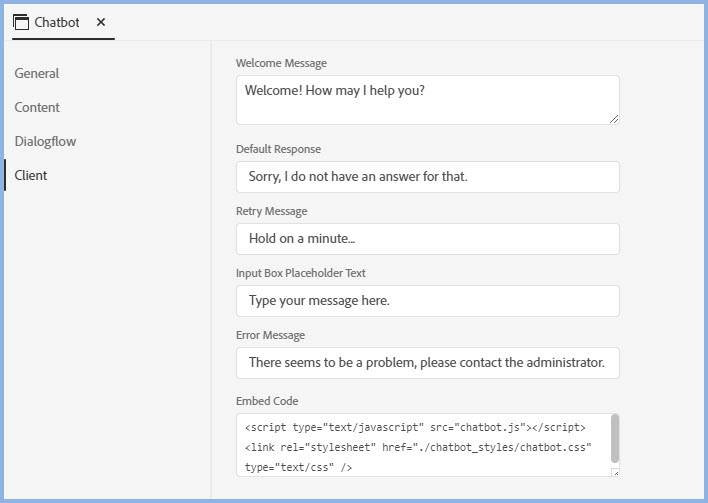
Task: Grab the Welcome Message resize handle
Action: [x=613, y=118]
